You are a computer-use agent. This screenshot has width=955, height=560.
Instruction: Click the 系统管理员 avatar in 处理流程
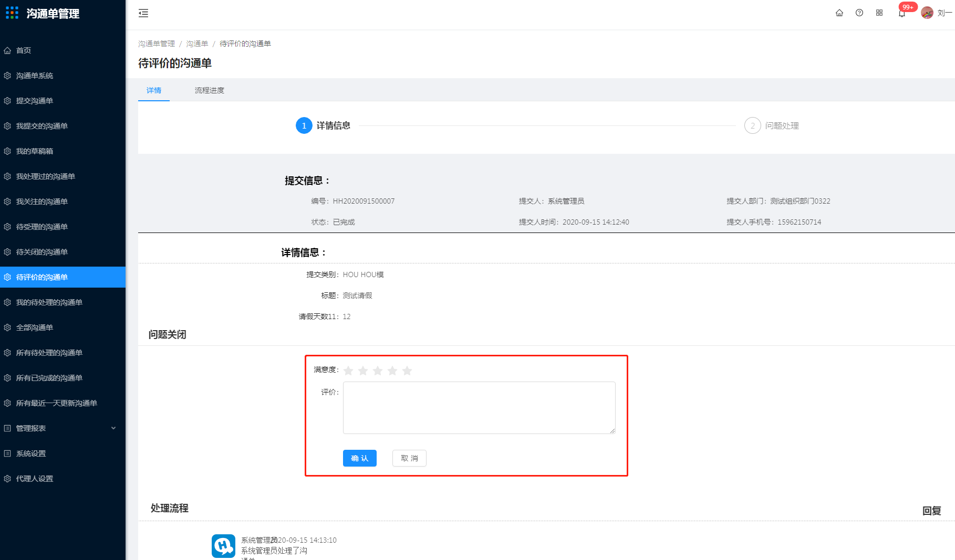[x=223, y=546]
